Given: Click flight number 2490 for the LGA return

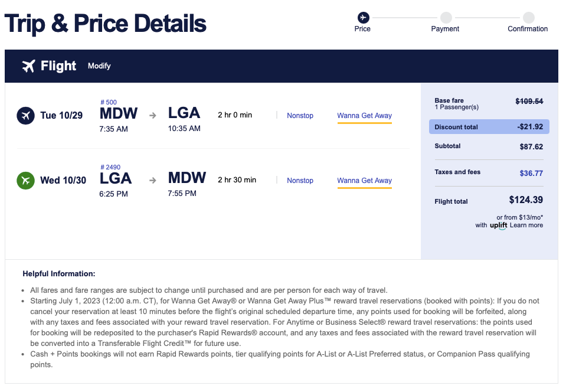Looking at the screenshot, I should tap(112, 166).
